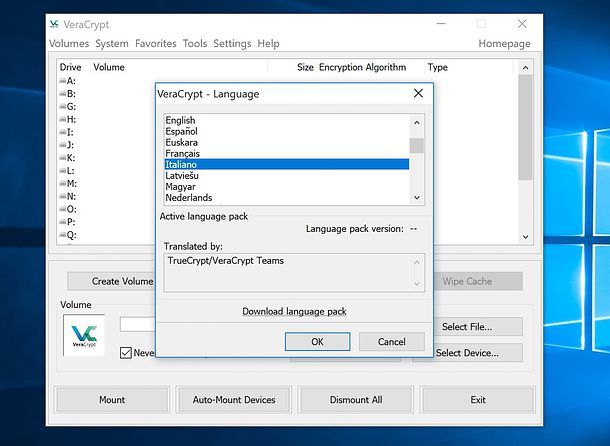Choose Français in the language list

[183, 153]
